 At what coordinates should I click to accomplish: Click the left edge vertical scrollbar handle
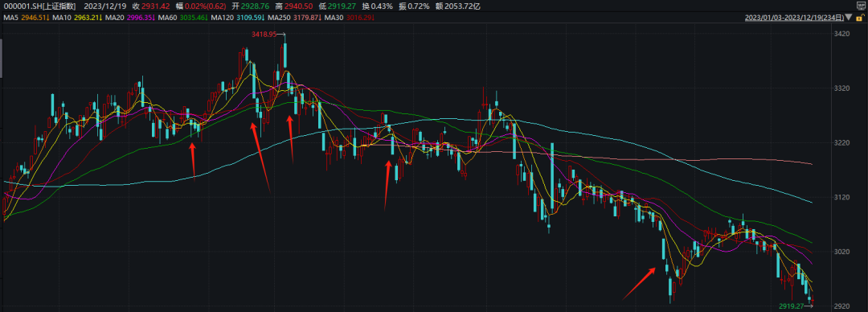(x=1, y=58)
